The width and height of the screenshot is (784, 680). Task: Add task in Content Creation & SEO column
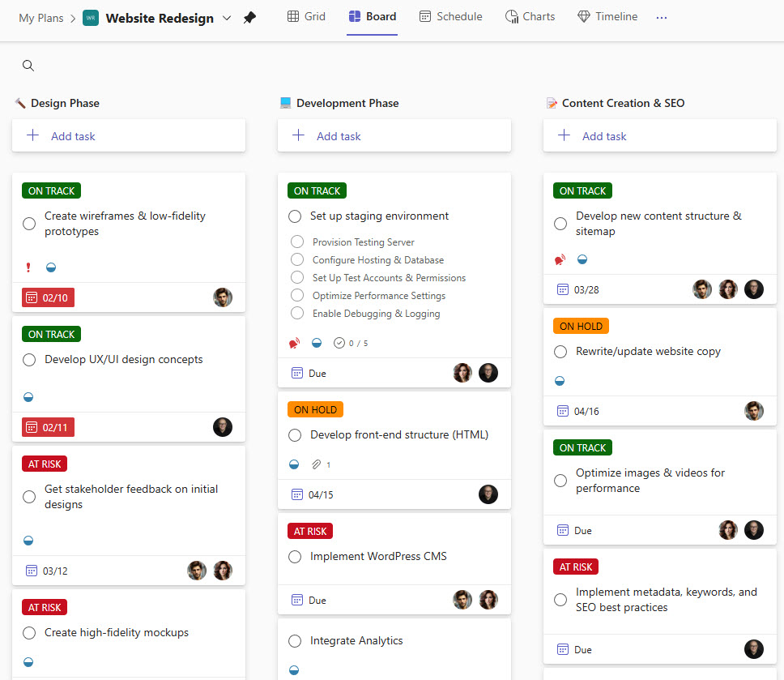tap(659, 135)
